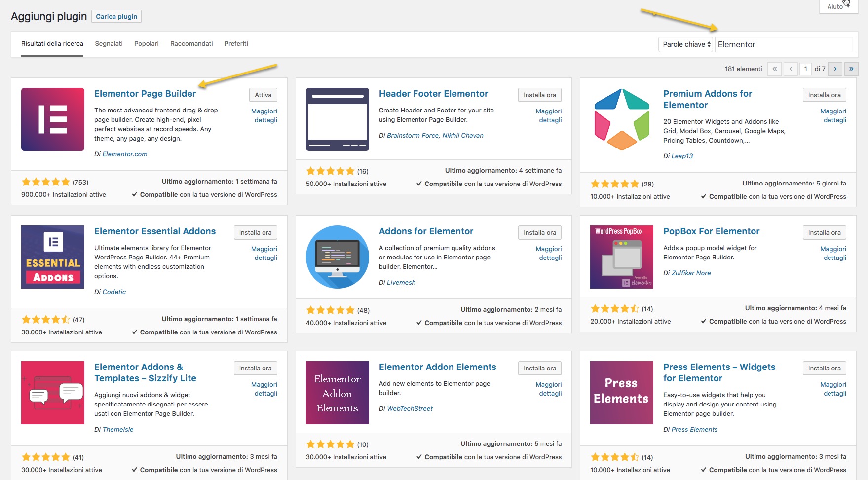
Task: Select the Essential Addons plugin icon
Action: point(53,257)
